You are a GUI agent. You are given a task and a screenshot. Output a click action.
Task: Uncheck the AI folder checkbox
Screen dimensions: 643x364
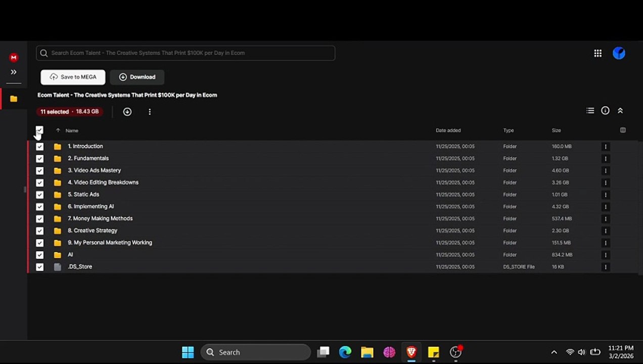click(39, 255)
